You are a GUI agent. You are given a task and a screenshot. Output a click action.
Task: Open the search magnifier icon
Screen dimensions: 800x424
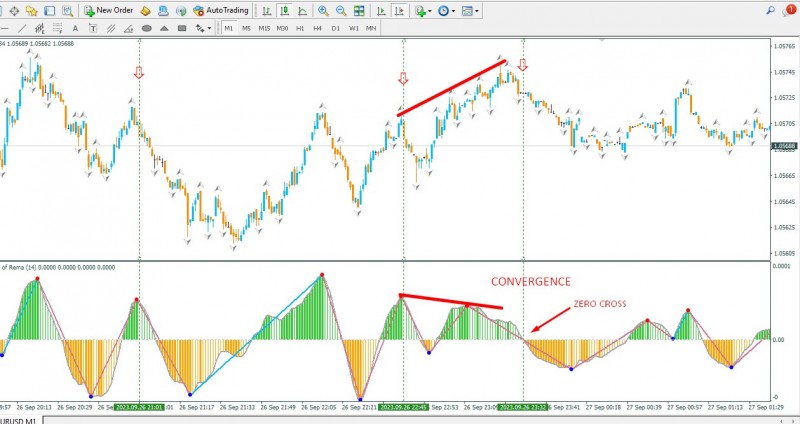click(x=770, y=10)
